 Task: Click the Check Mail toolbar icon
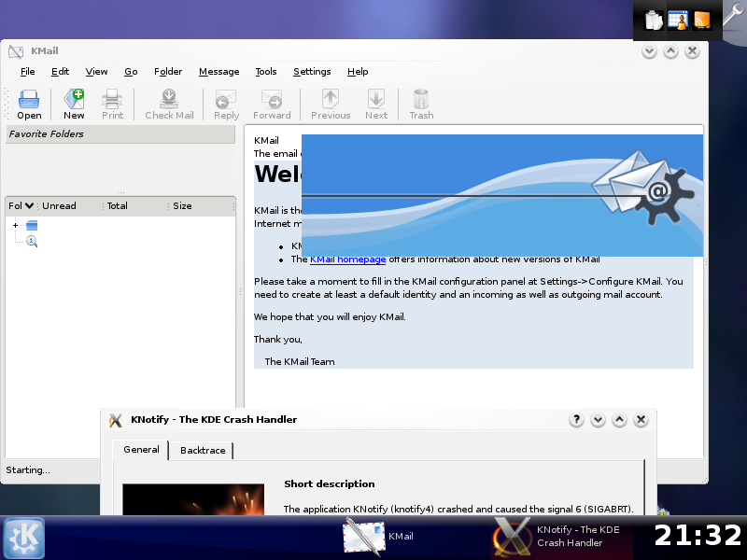pyautogui.click(x=169, y=99)
